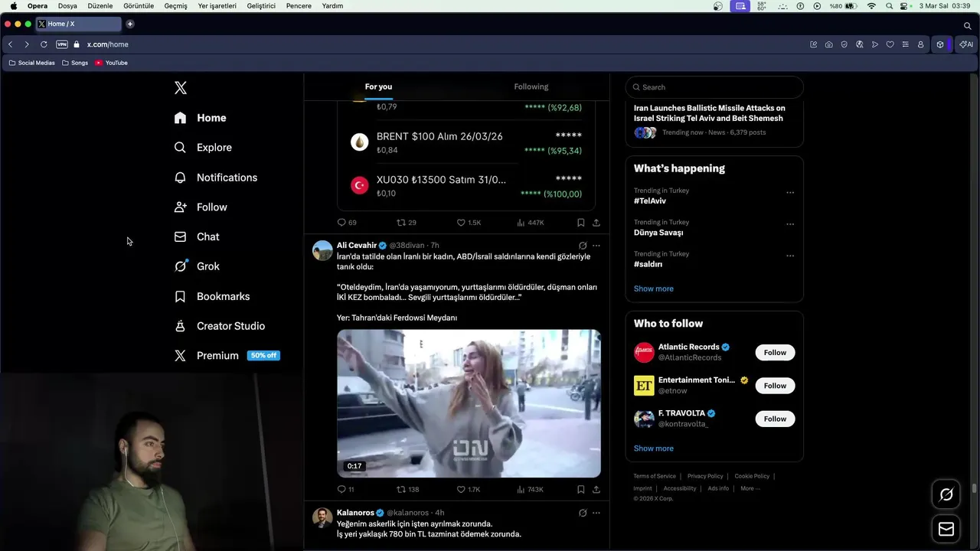Ask Grok about Kalanoros's post
Viewport: 980px width, 551px height.
[x=583, y=513]
